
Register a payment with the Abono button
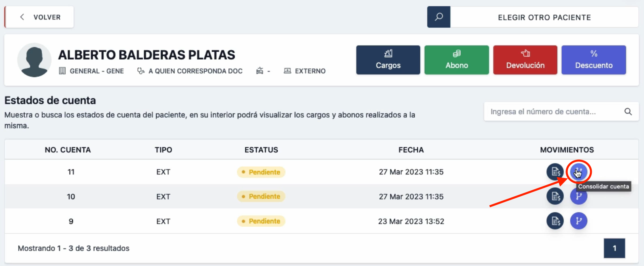coord(457,60)
